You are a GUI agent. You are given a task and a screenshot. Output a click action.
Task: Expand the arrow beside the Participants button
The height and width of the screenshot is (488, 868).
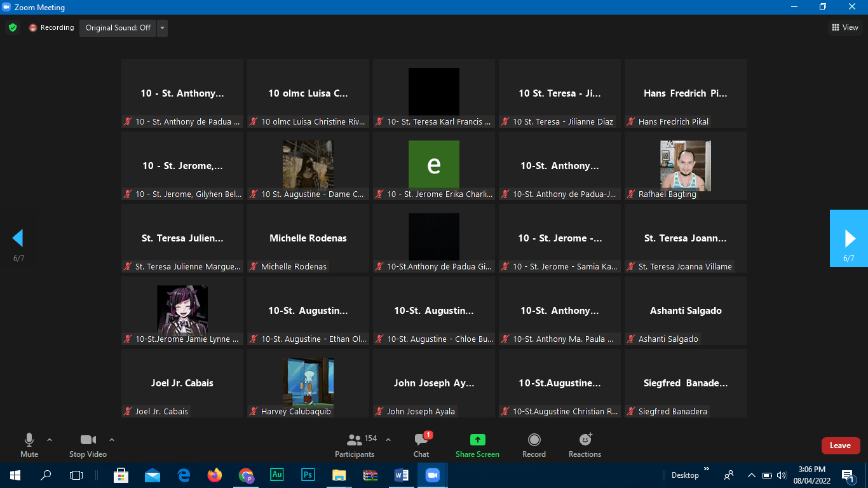388,440
